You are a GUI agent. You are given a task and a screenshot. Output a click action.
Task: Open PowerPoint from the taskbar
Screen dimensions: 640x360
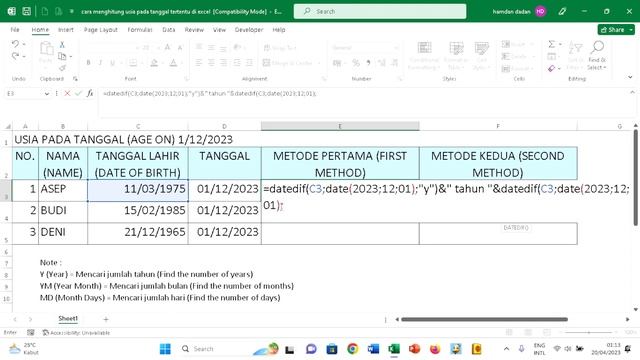415,349
